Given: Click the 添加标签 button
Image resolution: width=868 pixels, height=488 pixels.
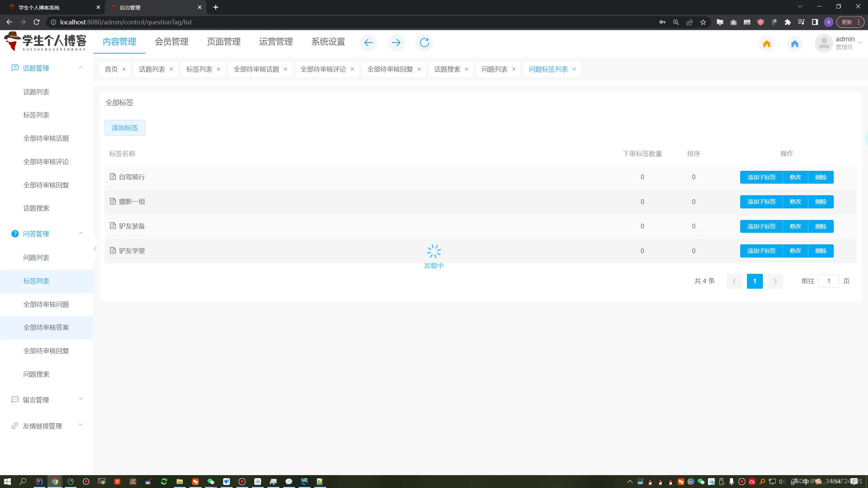Looking at the screenshot, I should (x=125, y=128).
